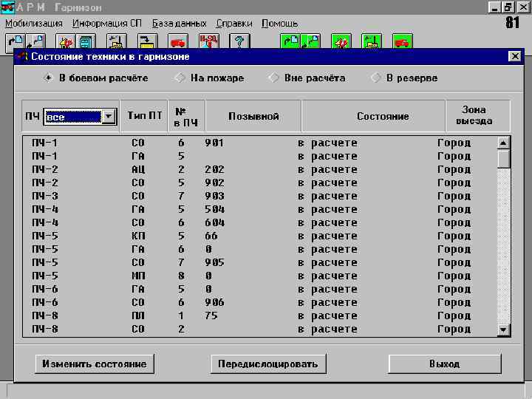Click the first gray toolbar icon with arrow and document

click(16, 41)
